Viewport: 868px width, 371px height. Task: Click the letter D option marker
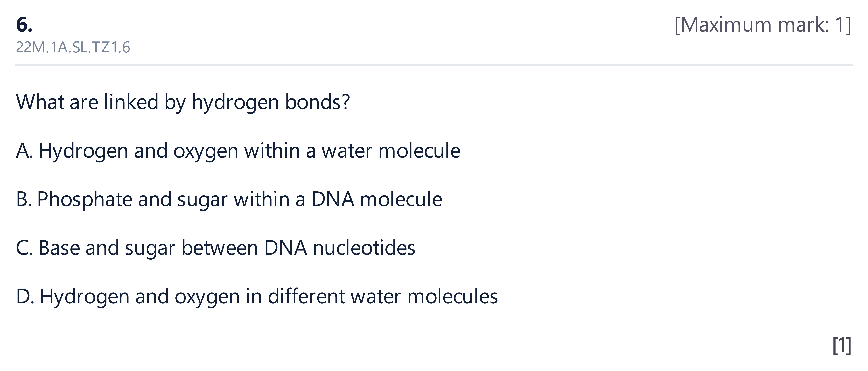click(25, 297)
